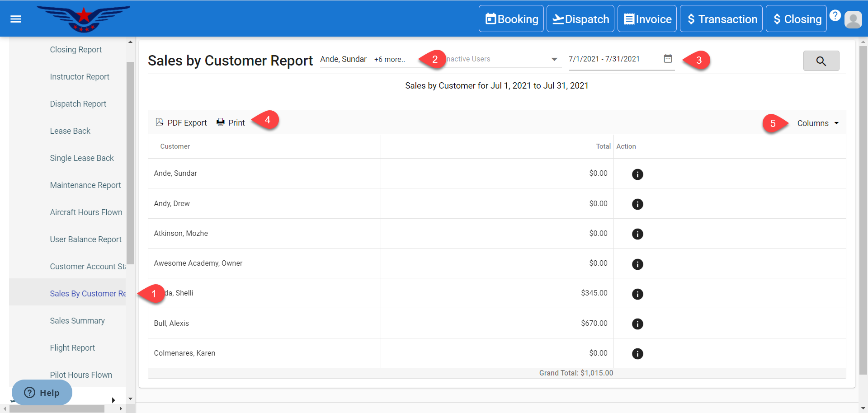The height and width of the screenshot is (413, 868).
Task: Open the Booking page from header
Action: coord(511,19)
